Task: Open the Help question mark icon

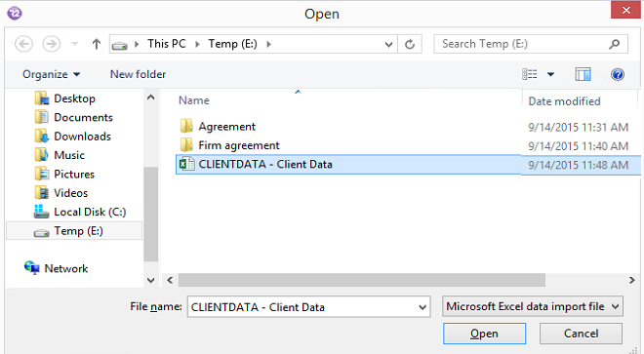Action: click(618, 74)
